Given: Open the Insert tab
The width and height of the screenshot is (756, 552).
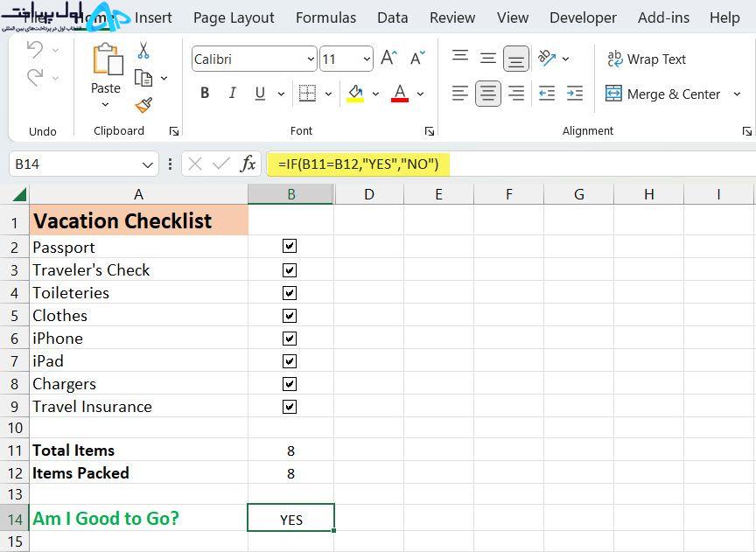Looking at the screenshot, I should click(x=153, y=17).
